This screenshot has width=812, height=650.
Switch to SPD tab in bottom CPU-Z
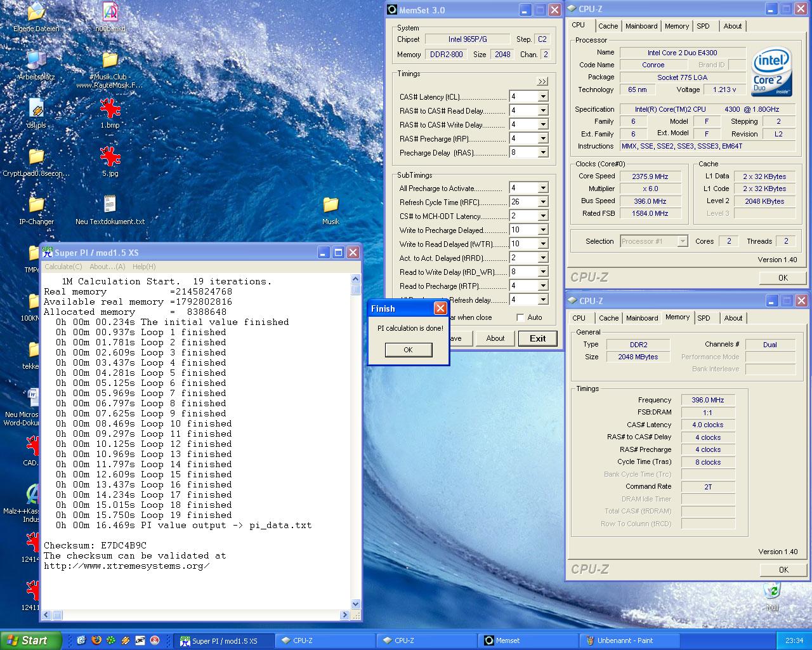pos(704,318)
